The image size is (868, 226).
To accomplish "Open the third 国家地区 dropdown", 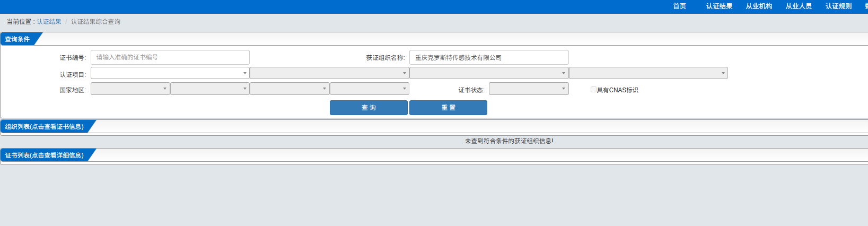I will (x=290, y=89).
